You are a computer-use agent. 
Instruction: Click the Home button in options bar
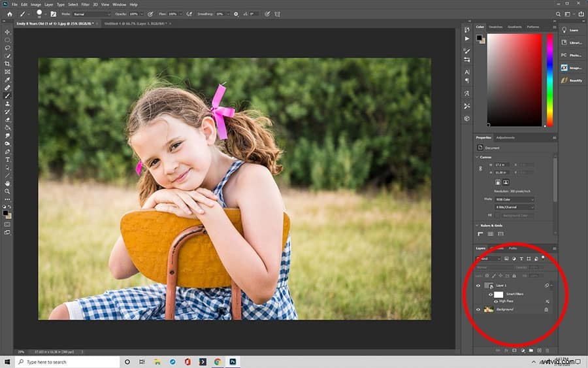click(10, 14)
